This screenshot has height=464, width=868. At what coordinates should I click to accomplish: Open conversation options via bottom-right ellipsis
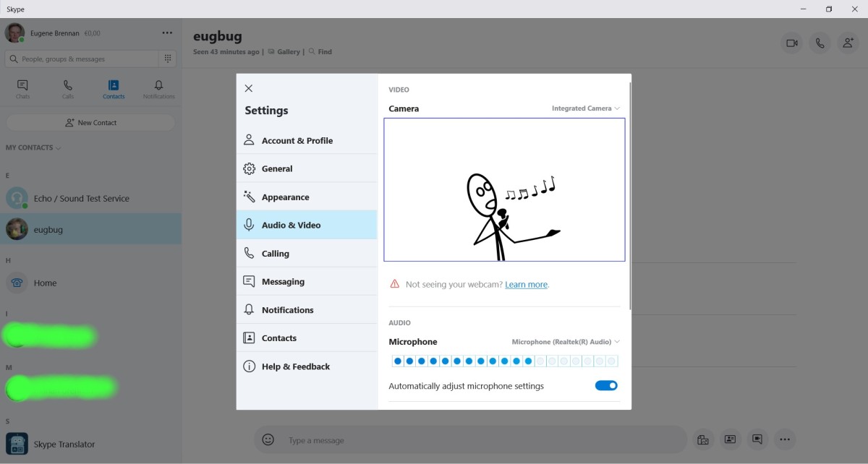click(x=785, y=439)
